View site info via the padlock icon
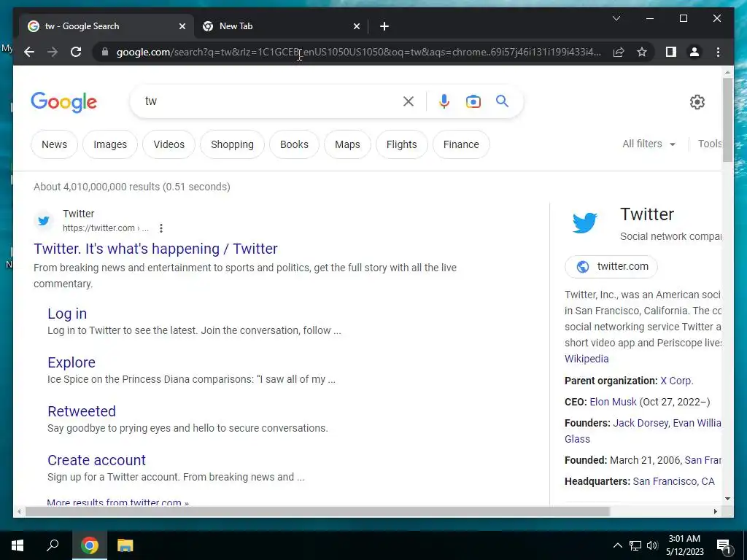Image resolution: width=747 pixels, height=560 pixels. [105, 52]
